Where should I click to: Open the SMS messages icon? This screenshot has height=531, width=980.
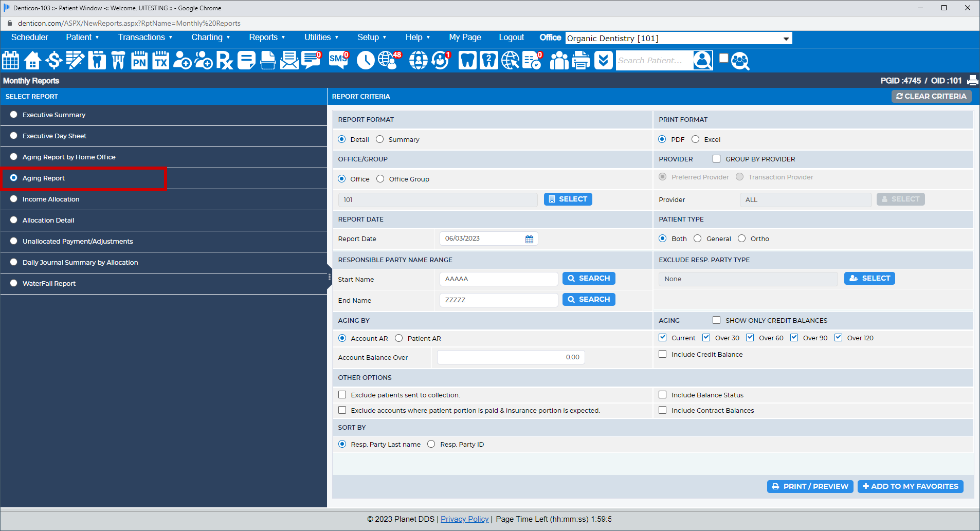click(x=338, y=61)
